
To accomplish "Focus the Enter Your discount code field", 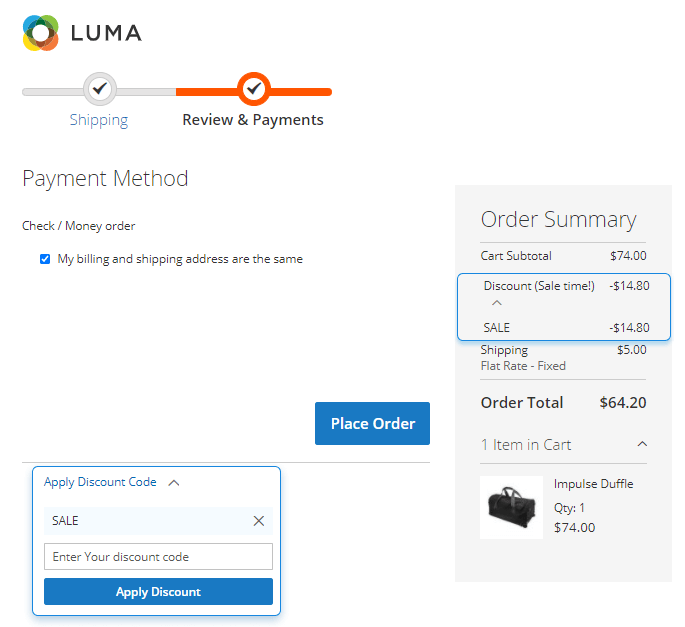I will [158, 557].
